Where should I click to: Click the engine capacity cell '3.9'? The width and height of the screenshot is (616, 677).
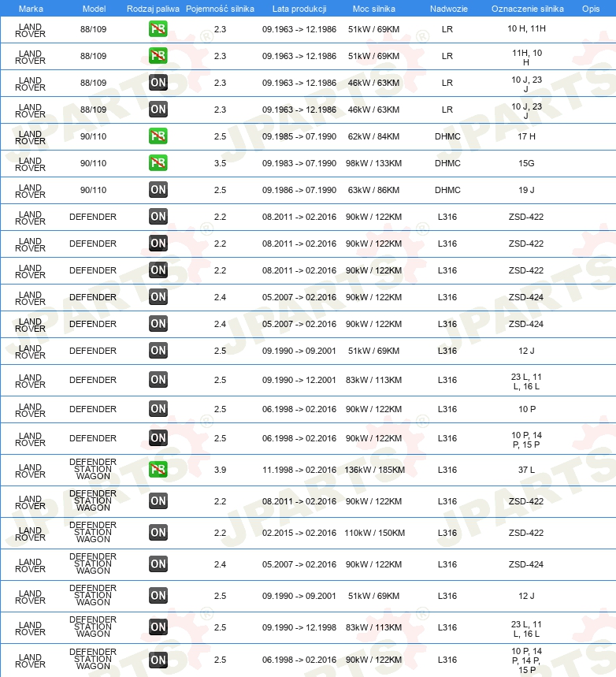pos(220,470)
